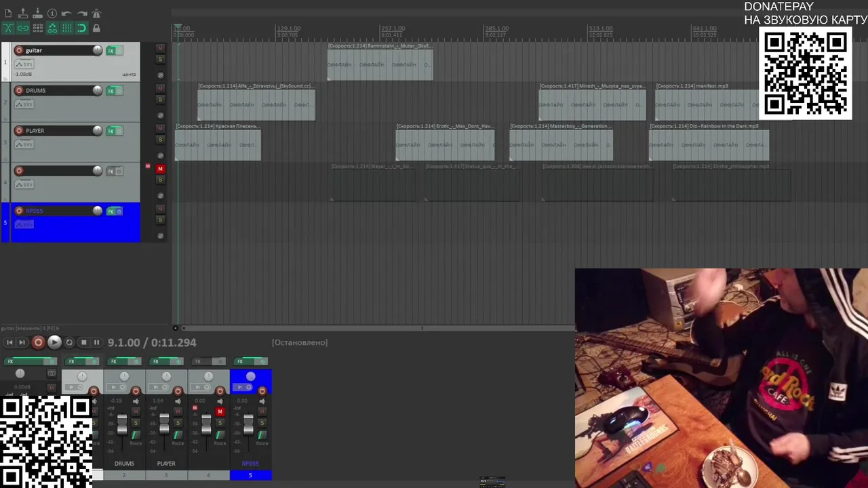Click the 9.1.00 / 0:11.294 time display
This screenshot has width=868, height=488.
[x=152, y=343]
